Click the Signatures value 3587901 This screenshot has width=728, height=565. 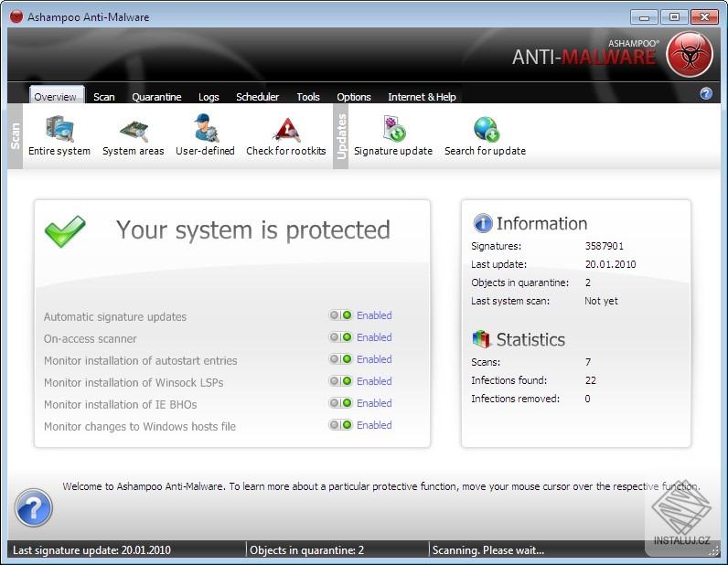604,246
